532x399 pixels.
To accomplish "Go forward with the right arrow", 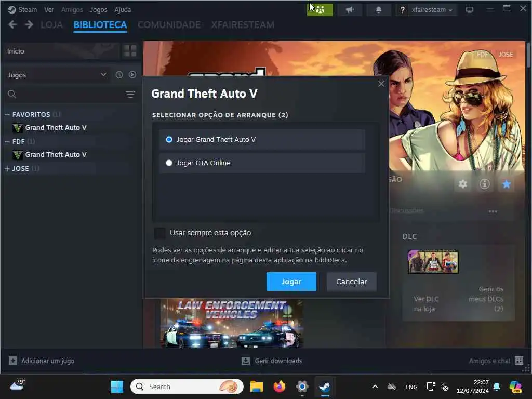I will (x=29, y=24).
